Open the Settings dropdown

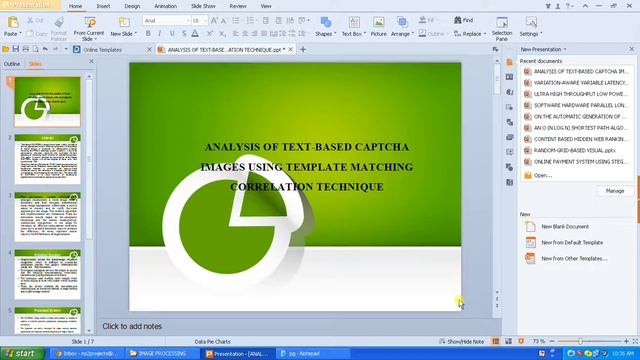pyautogui.click(x=531, y=27)
